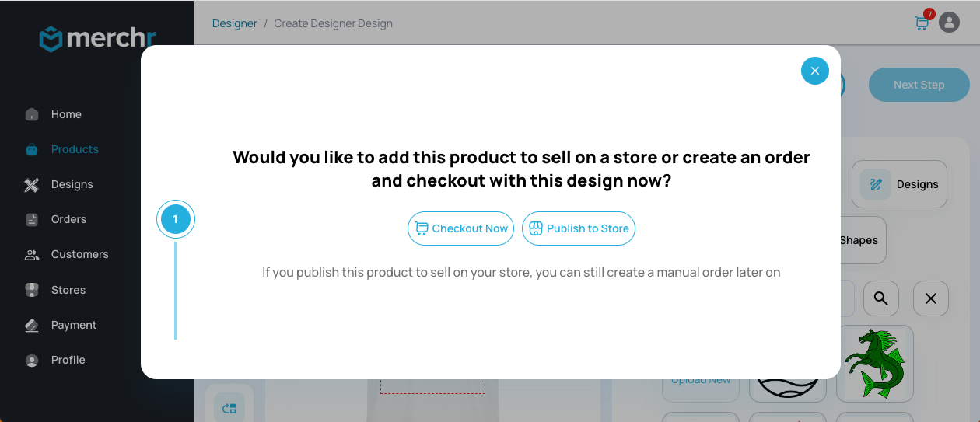Screen dimensions: 980x422
Task: Open Orders in the sidebar
Action: coord(68,219)
